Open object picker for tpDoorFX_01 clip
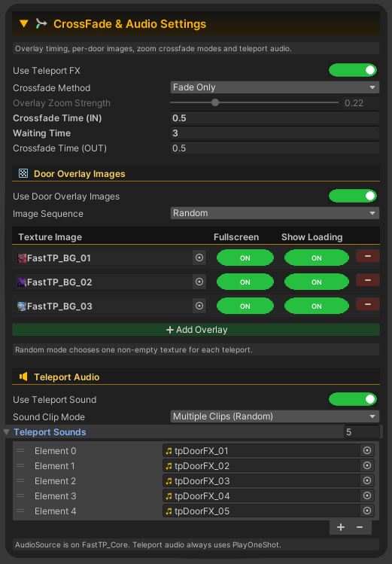The width and height of the screenshot is (392, 564). [367, 450]
